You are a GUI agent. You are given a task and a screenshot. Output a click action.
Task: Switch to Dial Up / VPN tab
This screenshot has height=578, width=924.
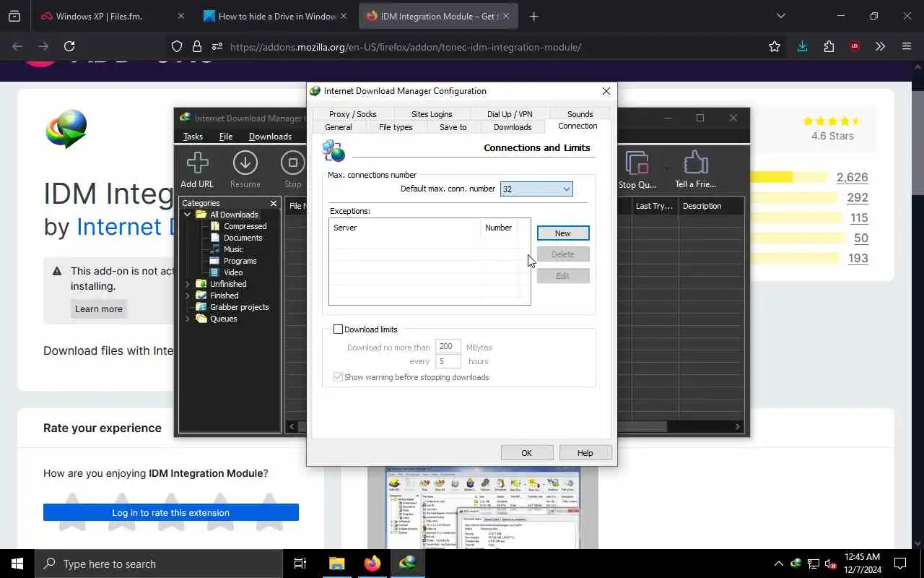pyautogui.click(x=510, y=114)
